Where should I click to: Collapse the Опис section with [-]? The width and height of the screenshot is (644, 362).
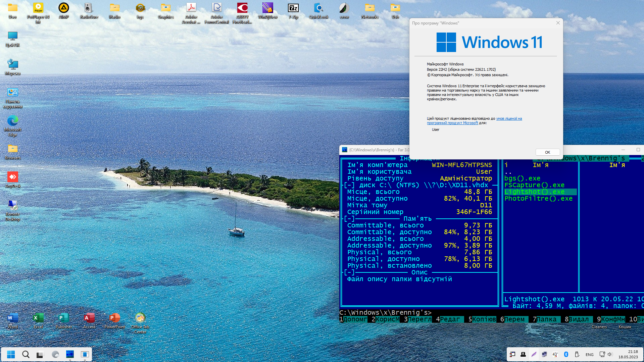(349, 272)
